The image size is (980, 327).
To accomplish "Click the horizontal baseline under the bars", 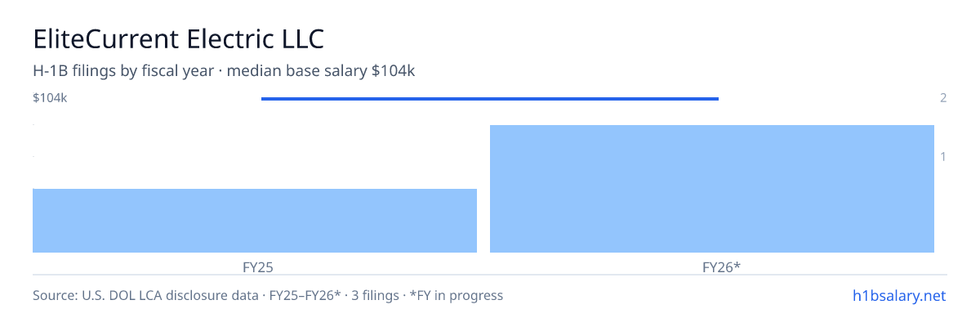I will pos(490,275).
